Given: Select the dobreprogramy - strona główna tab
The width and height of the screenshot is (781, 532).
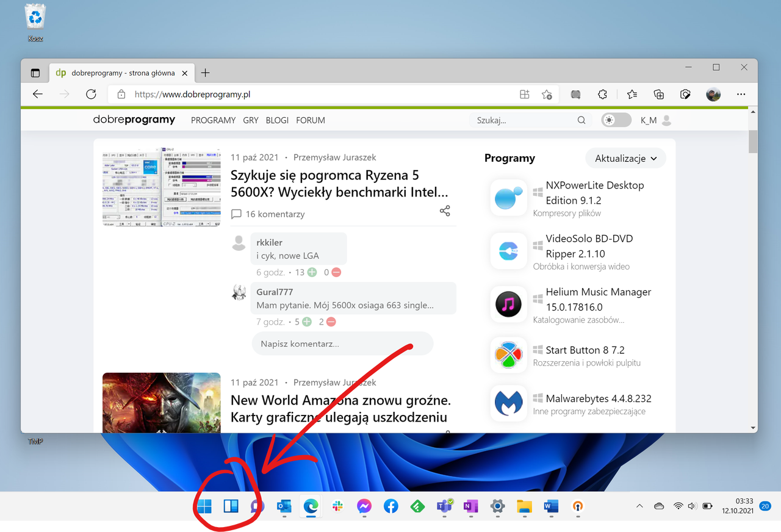Looking at the screenshot, I should coord(121,73).
